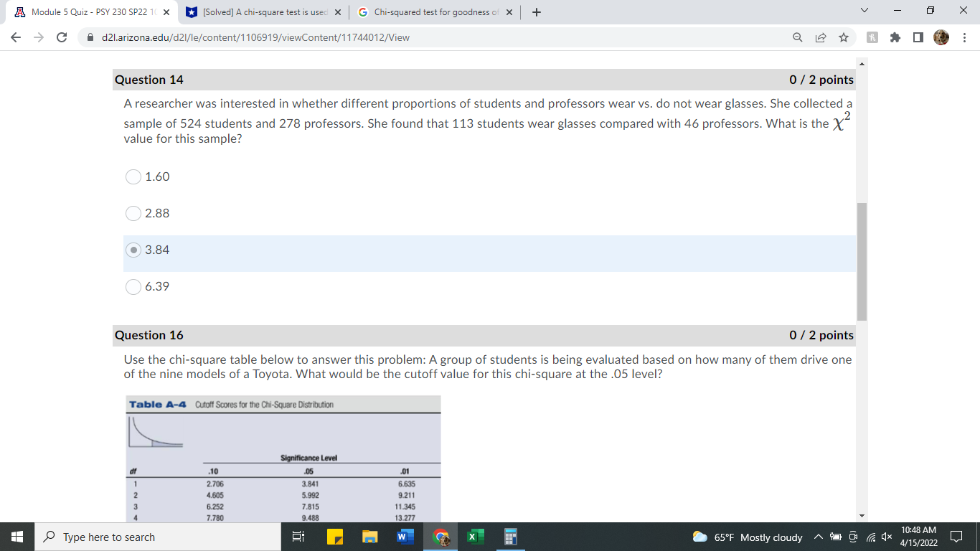The width and height of the screenshot is (980, 551).
Task: Expand hidden icons in the system tray
Action: 818,537
